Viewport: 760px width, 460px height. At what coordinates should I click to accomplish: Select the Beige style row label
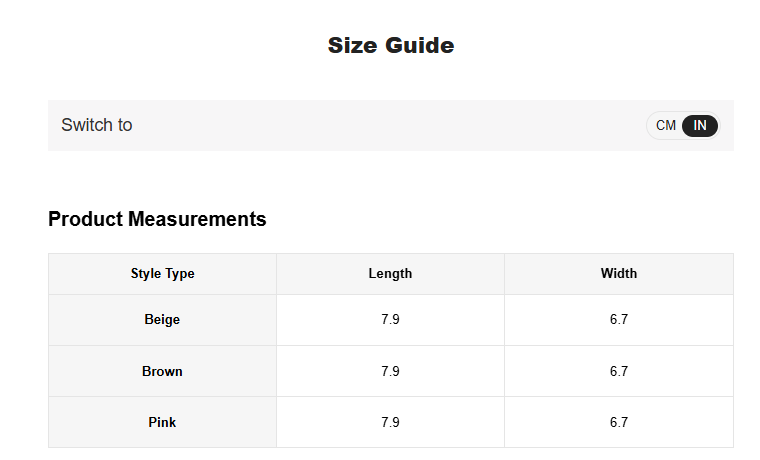pyautogui.click(x=162, y=320)
